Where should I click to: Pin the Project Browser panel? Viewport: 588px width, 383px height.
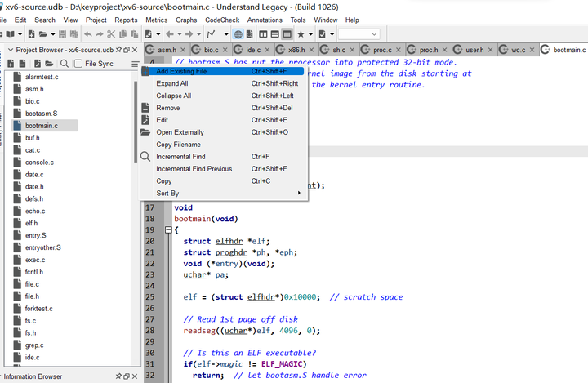(x=118, y=50)
